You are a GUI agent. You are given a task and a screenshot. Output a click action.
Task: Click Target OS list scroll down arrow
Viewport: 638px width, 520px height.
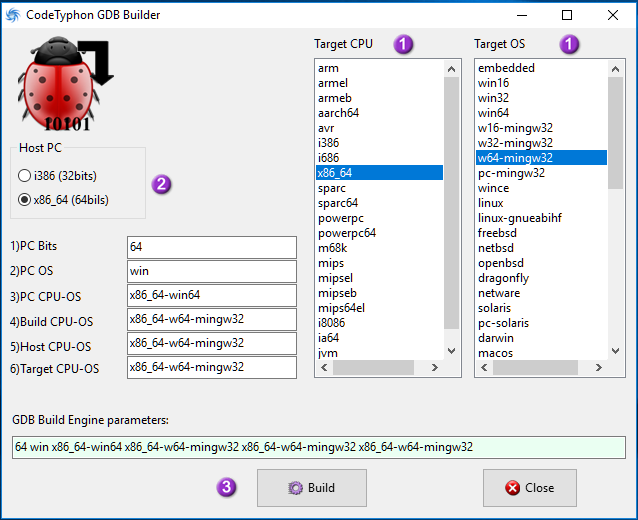pyautogui.click(x=616, y=351)
